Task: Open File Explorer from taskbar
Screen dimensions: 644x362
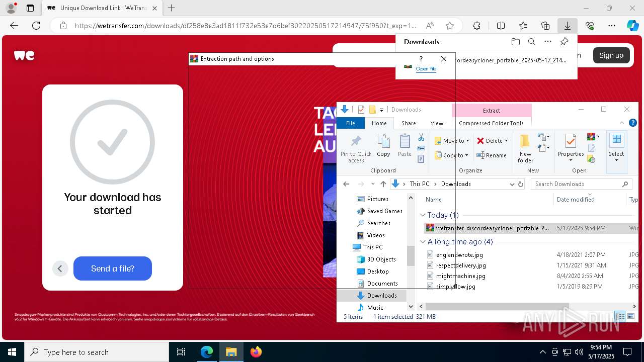Action: [231, 352]
